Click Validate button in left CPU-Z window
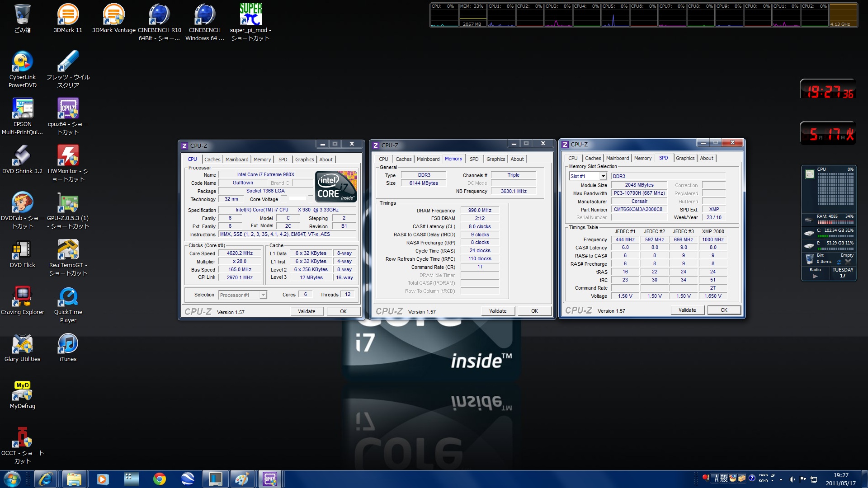868x488 pixels. coord(307,311)
